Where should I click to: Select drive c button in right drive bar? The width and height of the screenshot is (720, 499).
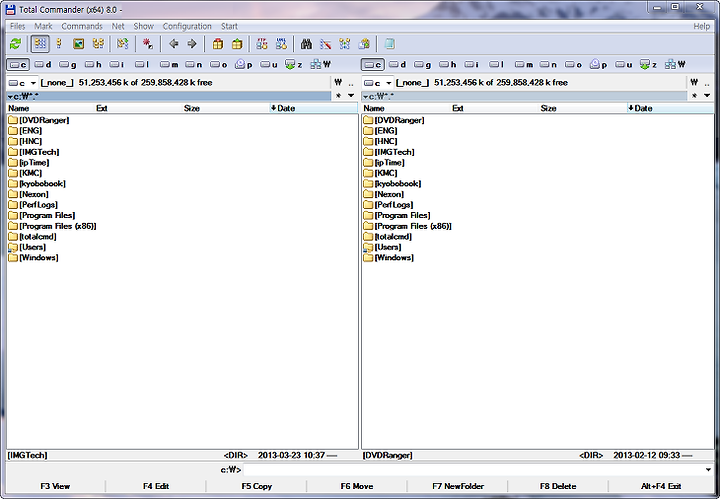373,65
